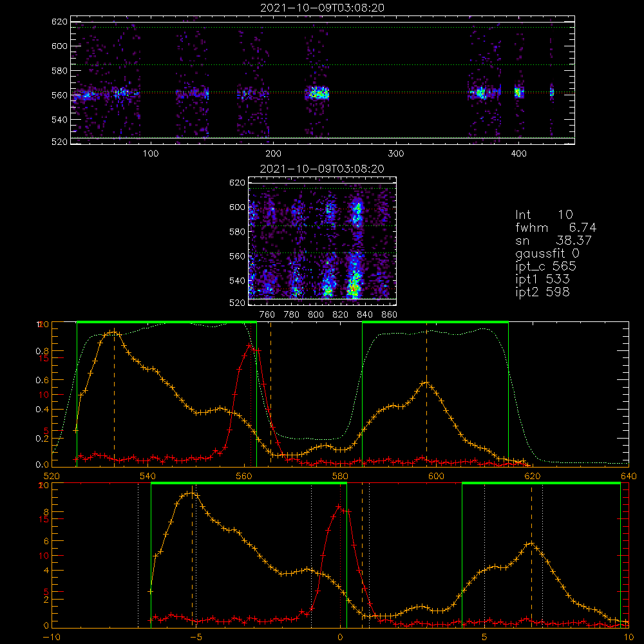The width and height of the screenshot is (644, 644).
Task: Click x-axis label -10 of the bottom plot
Action: pyautogui.click(x=52, y=638)
